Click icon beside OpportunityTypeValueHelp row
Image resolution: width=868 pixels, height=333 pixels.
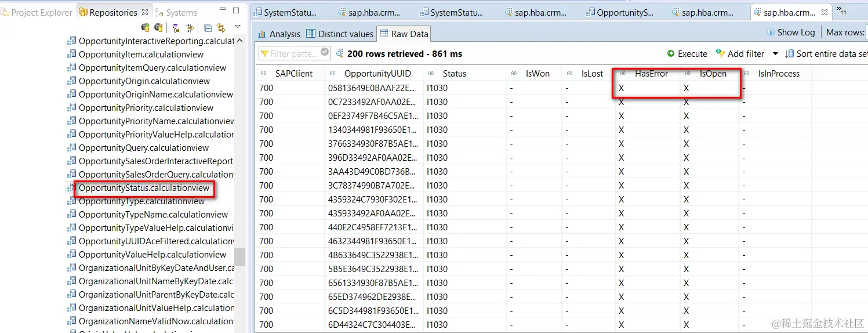[72, 227]
